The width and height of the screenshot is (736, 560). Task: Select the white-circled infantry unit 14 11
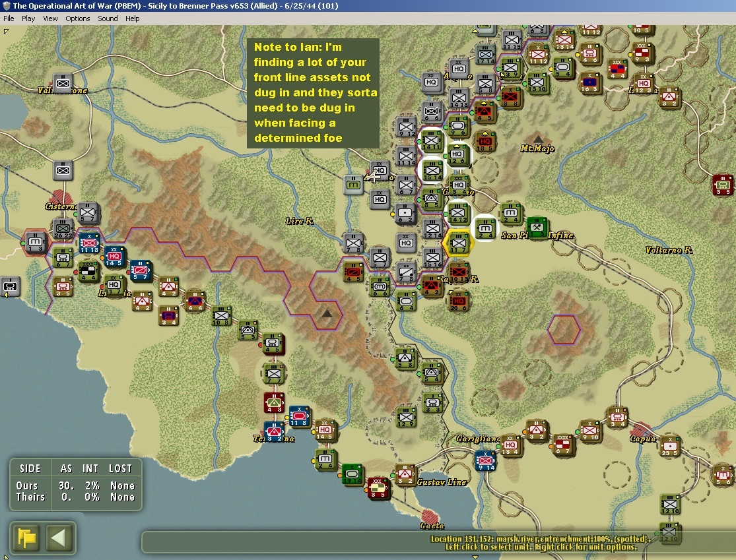click(x=431, y=140)
